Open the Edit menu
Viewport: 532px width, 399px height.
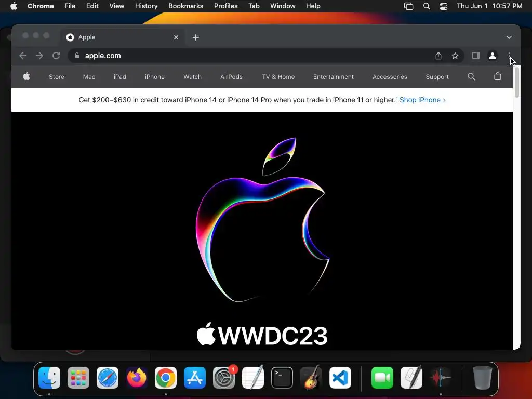coord(92,6)
